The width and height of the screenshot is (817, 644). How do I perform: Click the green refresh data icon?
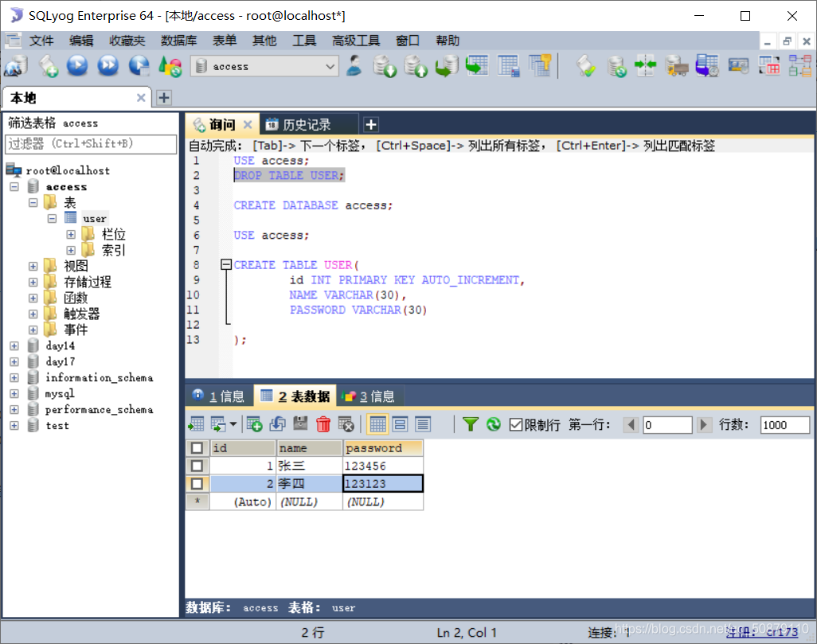coord(493,424)
